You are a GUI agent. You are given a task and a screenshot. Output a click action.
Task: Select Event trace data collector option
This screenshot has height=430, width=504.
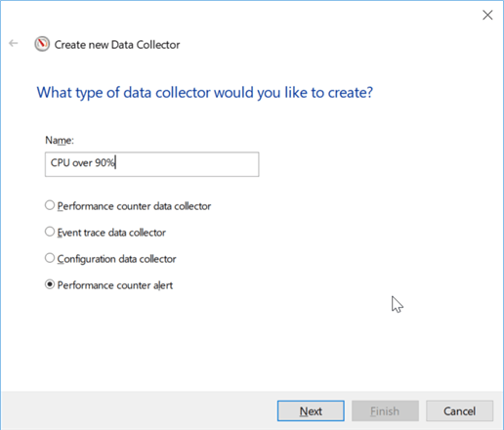pos(105,233)
